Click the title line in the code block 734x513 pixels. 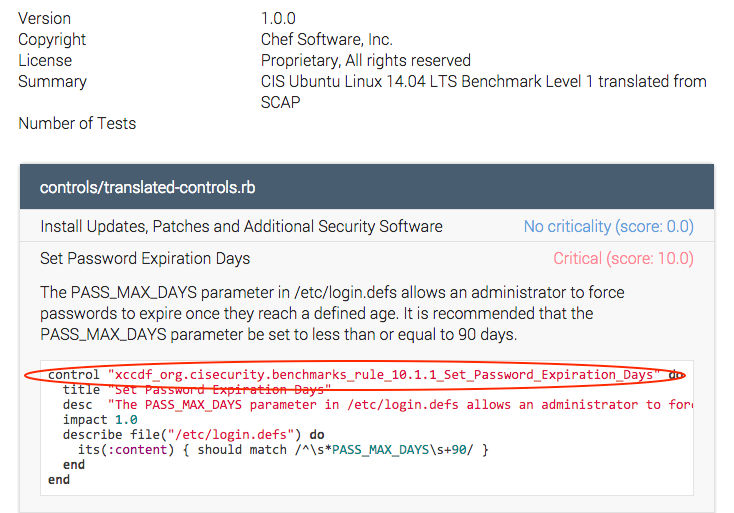(x=196, y=389)
